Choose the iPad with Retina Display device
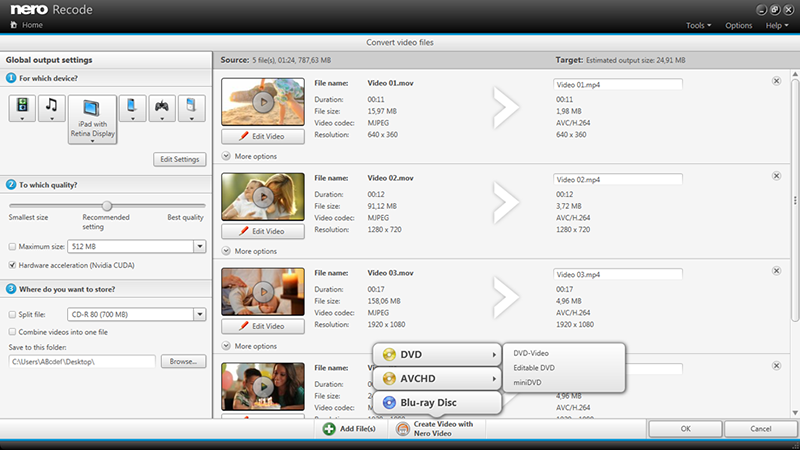Screen dimensions: 800x450 click(x=92, y=119)
